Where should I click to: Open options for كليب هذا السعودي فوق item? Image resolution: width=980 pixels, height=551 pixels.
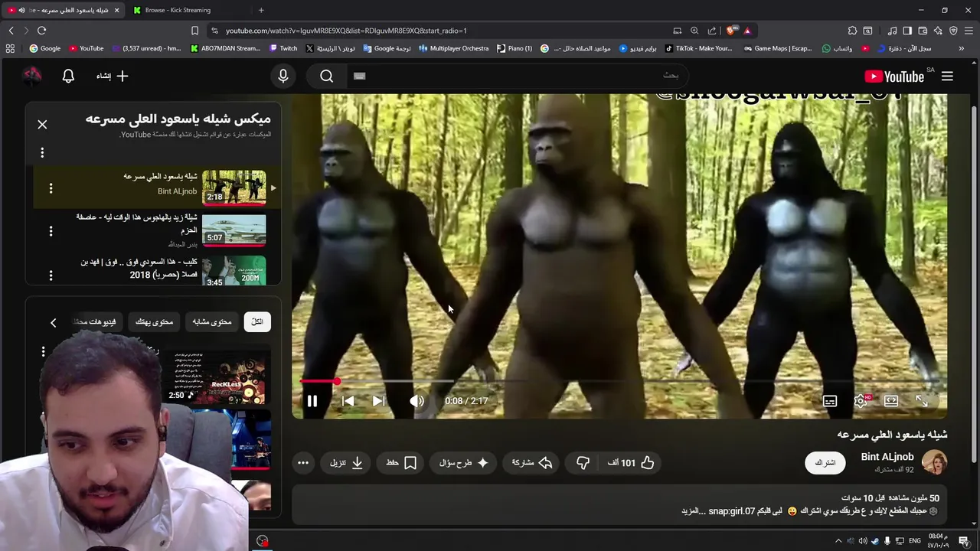pyautogui.click(x=51, y=275)
